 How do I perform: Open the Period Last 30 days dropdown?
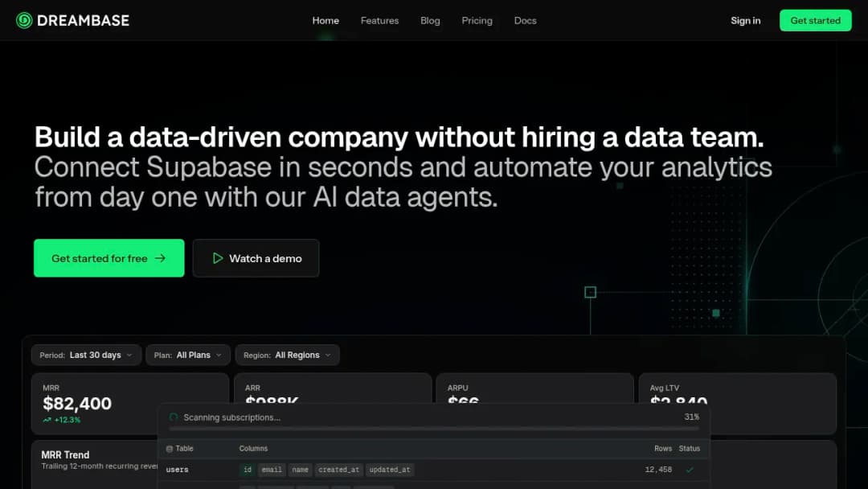tap(86, 355)
